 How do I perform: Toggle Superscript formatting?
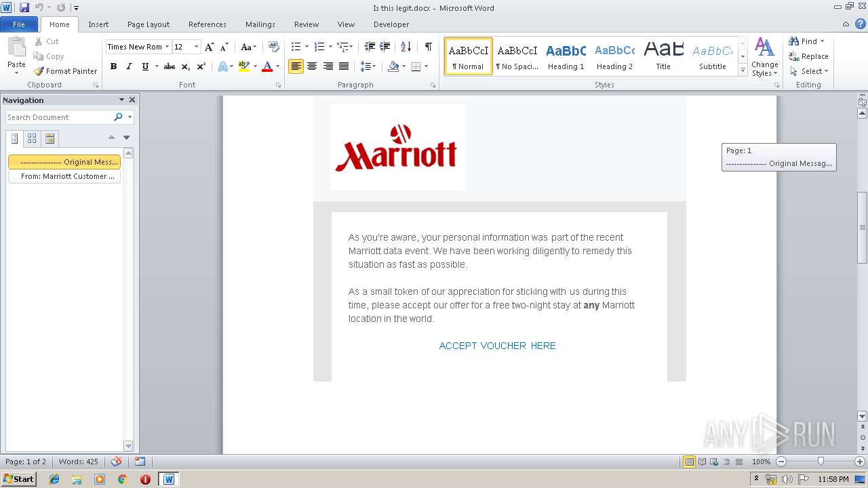[x=201, y=66]
